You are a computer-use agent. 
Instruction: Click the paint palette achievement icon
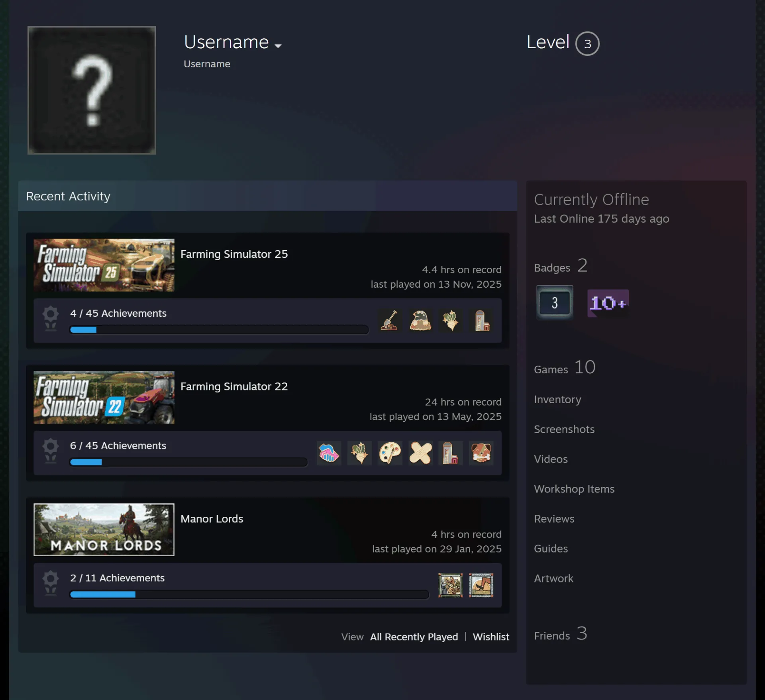tap(390, 453)
